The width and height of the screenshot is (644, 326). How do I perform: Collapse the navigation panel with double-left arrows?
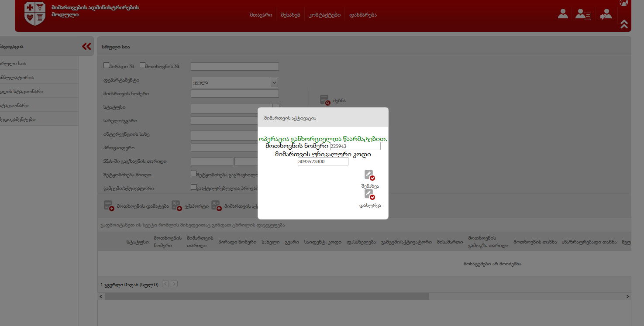pos(86,46)
